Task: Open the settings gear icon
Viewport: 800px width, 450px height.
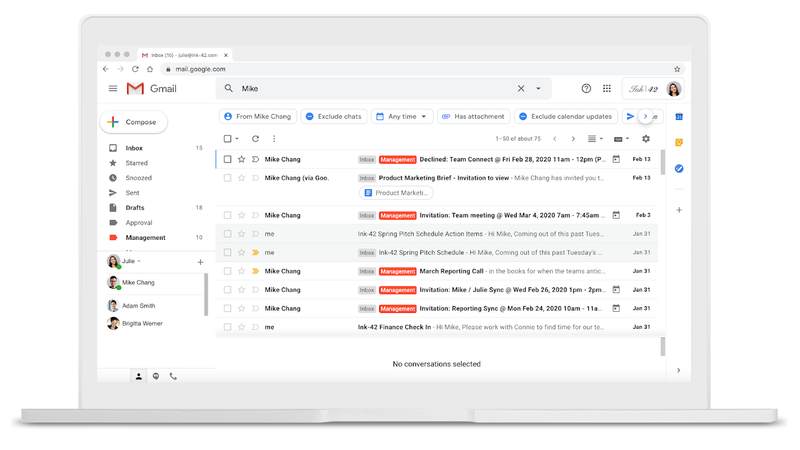Action: tap(646, 139)
